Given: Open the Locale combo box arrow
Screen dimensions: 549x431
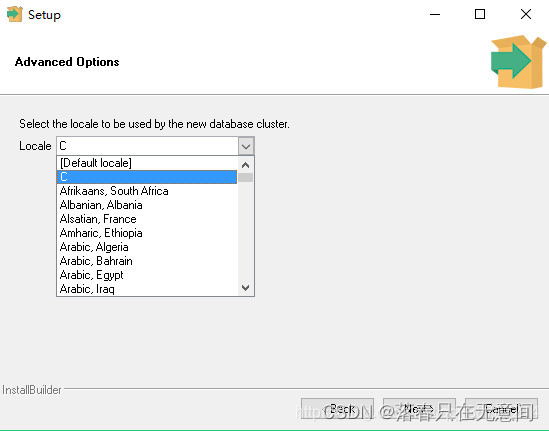Looking at the screenshot, I should tap(246, 146).
